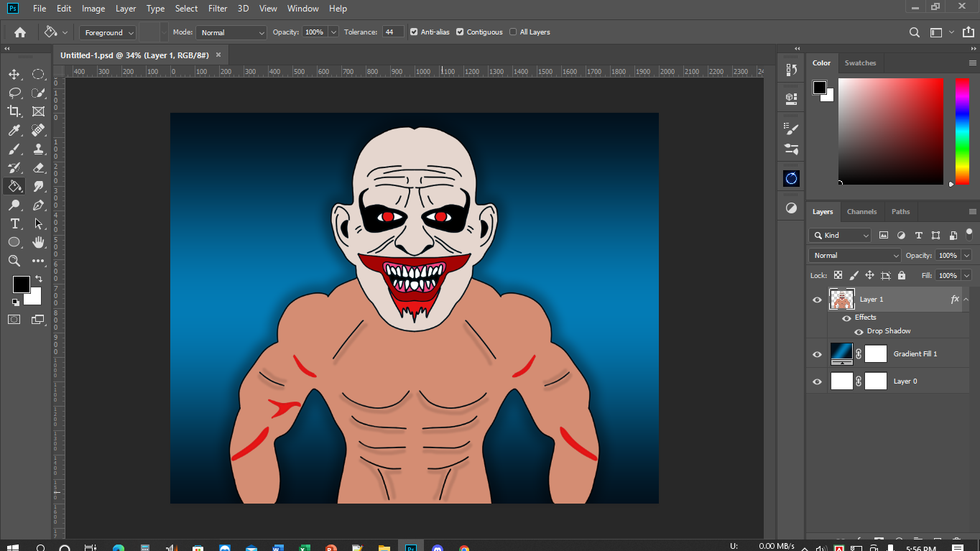Enable the All Layers checkbox

513,32
